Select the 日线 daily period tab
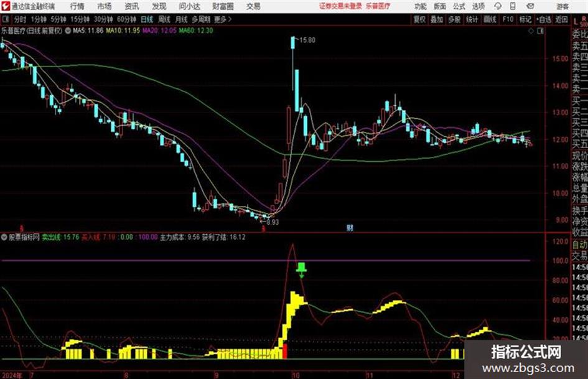588x379 pixels. pyautogui.click(x=147, y=19)
